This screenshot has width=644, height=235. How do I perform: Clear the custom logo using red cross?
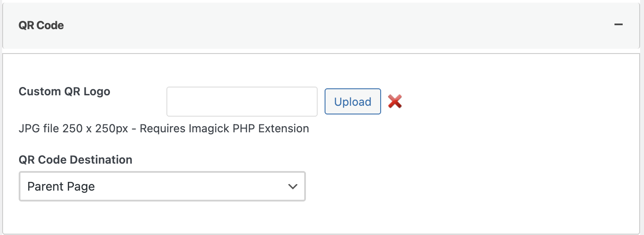point(395,102)
